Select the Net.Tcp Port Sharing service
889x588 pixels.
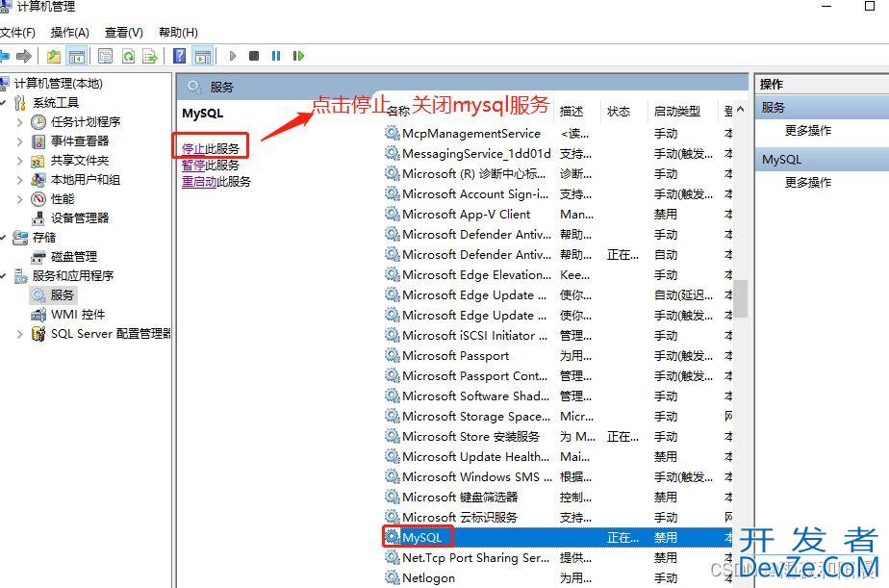coord(558,558)
